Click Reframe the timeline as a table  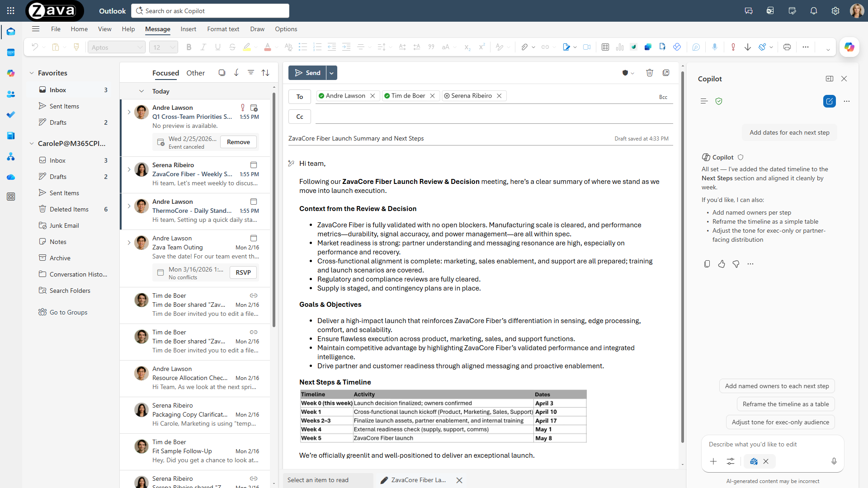pos(786,404)
